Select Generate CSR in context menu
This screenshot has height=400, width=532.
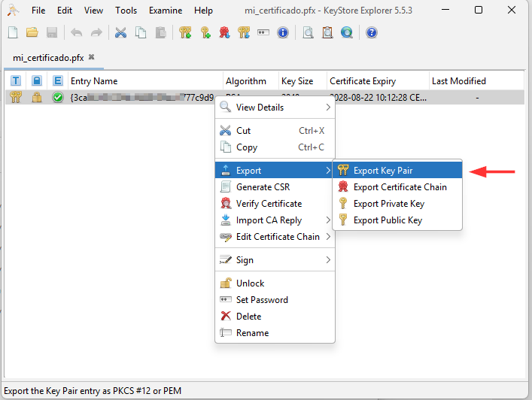click(x=263, y=187)
